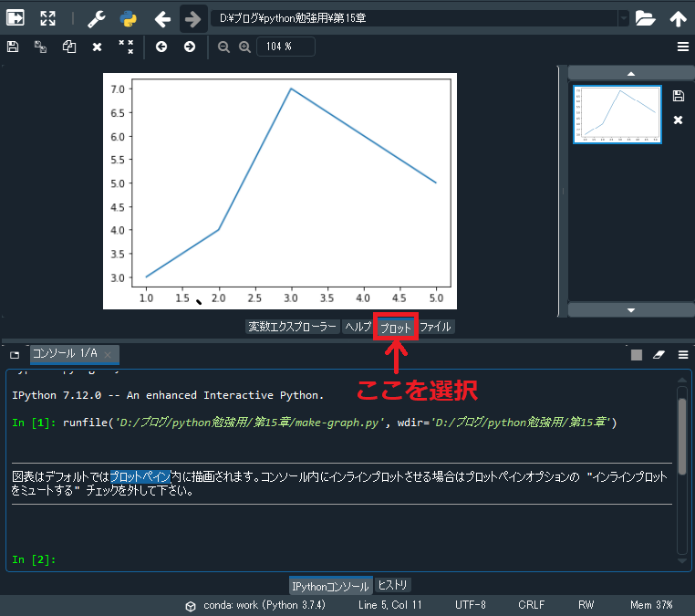Switch to the ヒストリ tab
The height and width of the screenshot is (616, 695).
pos(393,585)
